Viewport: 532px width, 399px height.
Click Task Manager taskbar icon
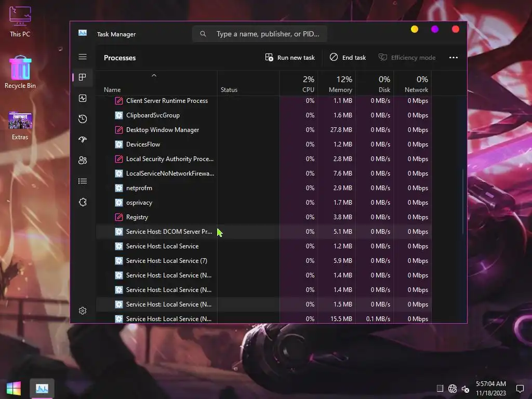coord(42,388)
